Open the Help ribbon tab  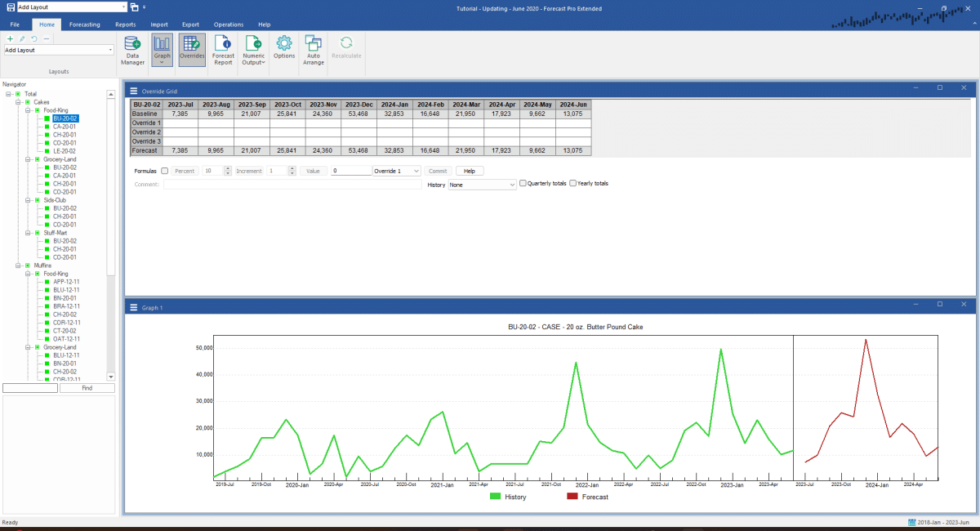click(264, 25)
